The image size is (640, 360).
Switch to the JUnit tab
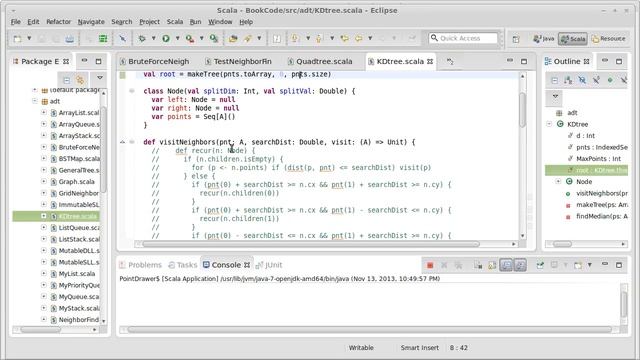[x=269, y=265]
